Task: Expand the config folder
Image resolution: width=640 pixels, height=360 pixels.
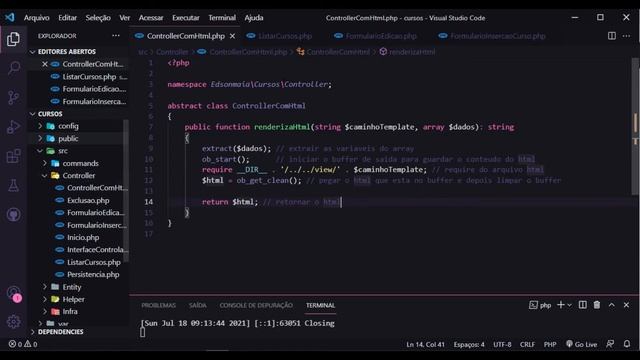Action: 68,126
